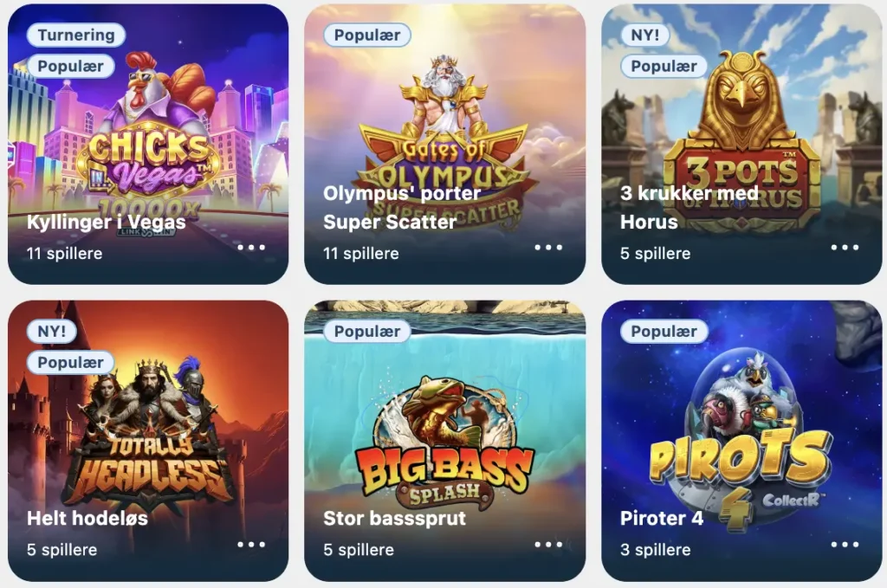Image resolution: width=887 pixels, height=588 pixels.
Task: Open the Helt hodeløs game title
Action: point(87,519)
